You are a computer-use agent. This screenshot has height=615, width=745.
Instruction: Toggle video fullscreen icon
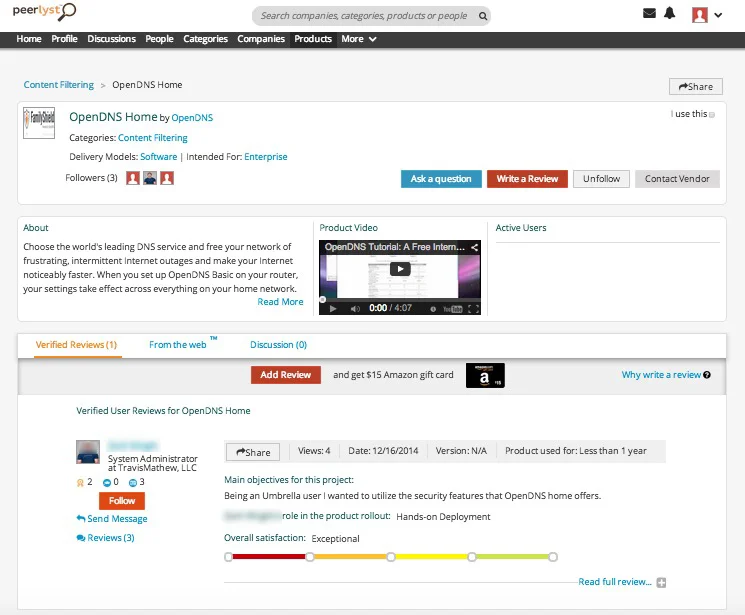(473, 309)
